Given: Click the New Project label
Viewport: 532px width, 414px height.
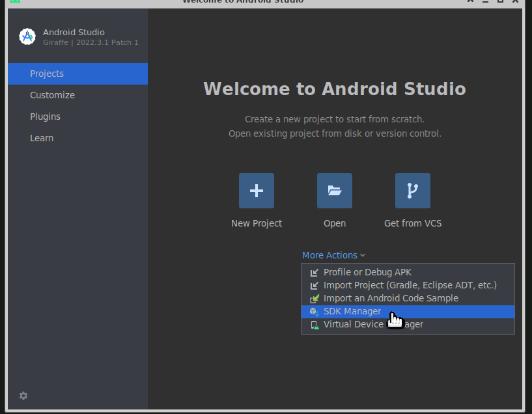Looking at the screenshot, I should pyautogui.click(x=257, y=223).
